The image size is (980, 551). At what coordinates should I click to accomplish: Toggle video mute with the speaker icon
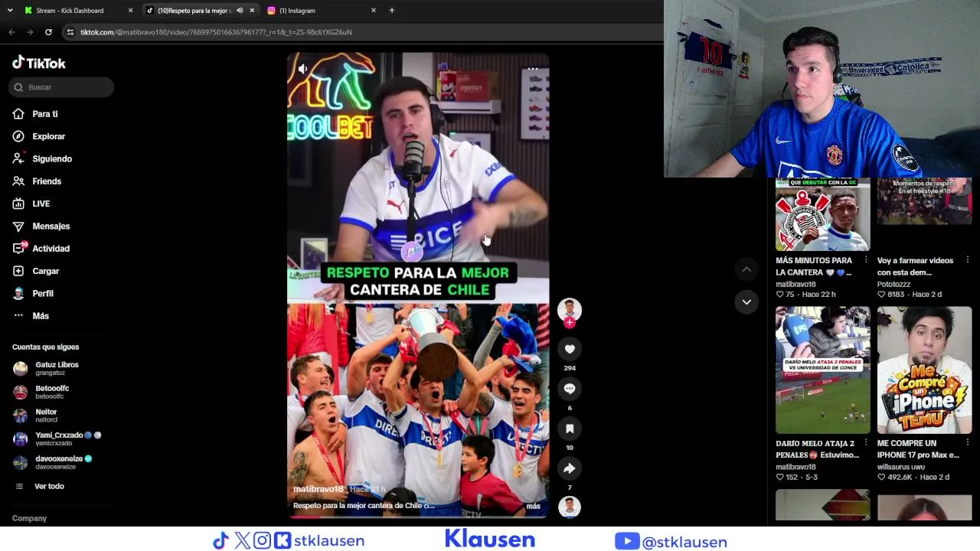(303, 69)
